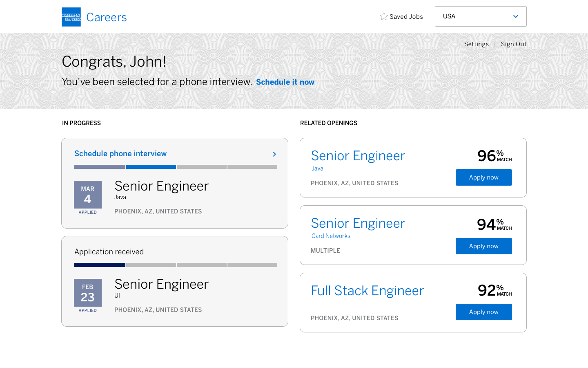Click the dropdown chevron next to USA
588x368 pixels.
click(x=515, y=16)
